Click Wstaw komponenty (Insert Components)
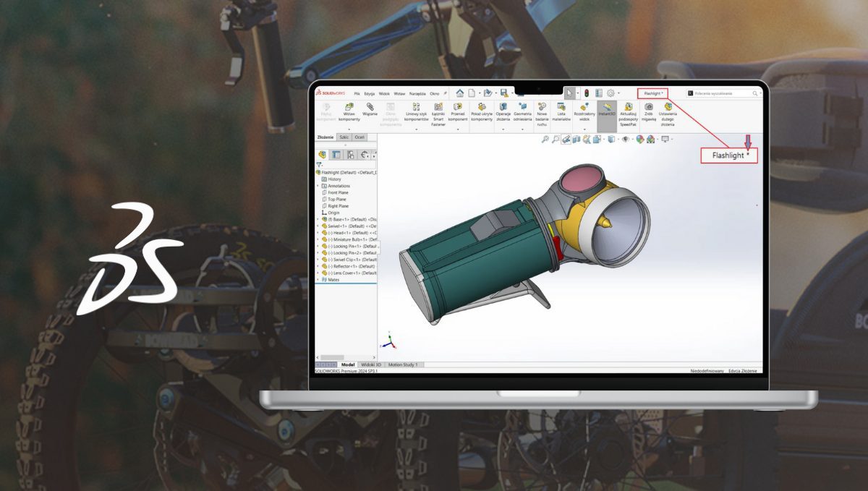The image size is (868, 491). point(349,113)
